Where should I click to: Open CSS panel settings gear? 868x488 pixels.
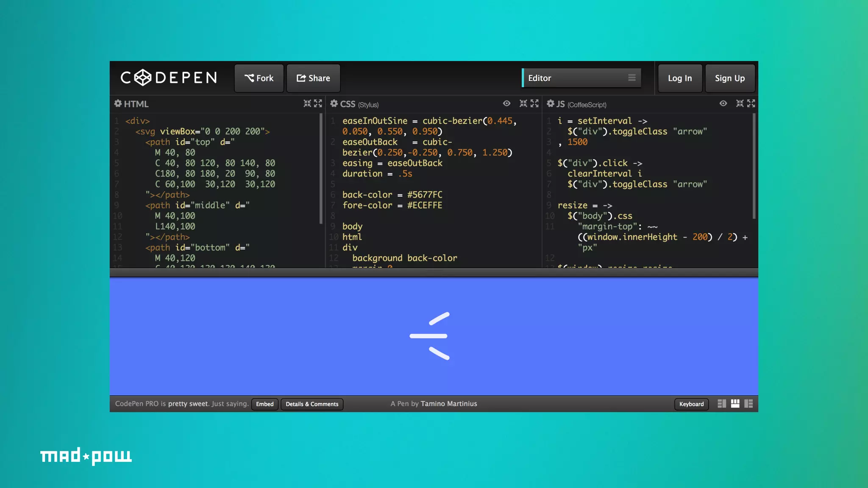[334, 103]
